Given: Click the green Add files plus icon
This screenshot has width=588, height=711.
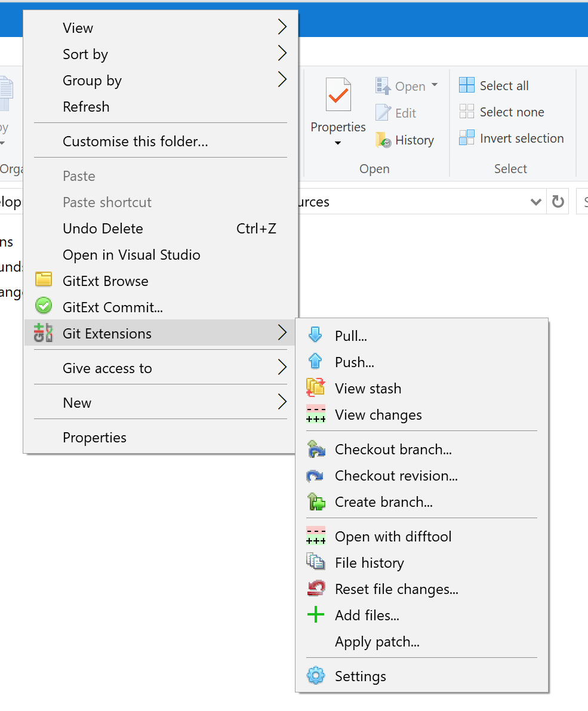Looking at the screenshot, I should coord(315,614).
